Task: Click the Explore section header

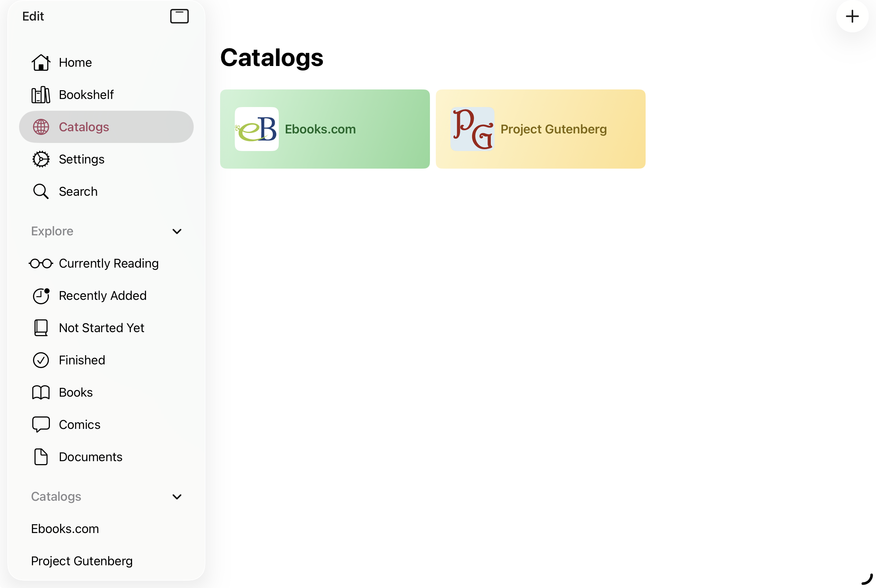Action: (52, 231)
